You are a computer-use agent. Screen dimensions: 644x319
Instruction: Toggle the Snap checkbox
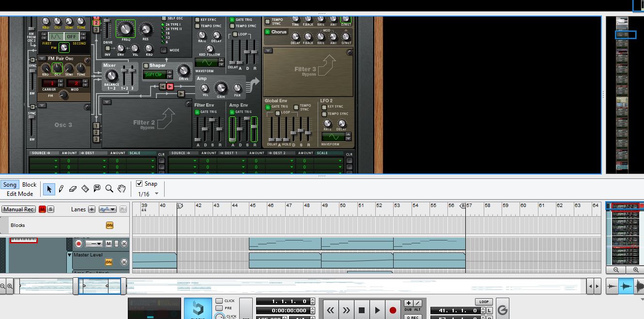pos(139,184)
